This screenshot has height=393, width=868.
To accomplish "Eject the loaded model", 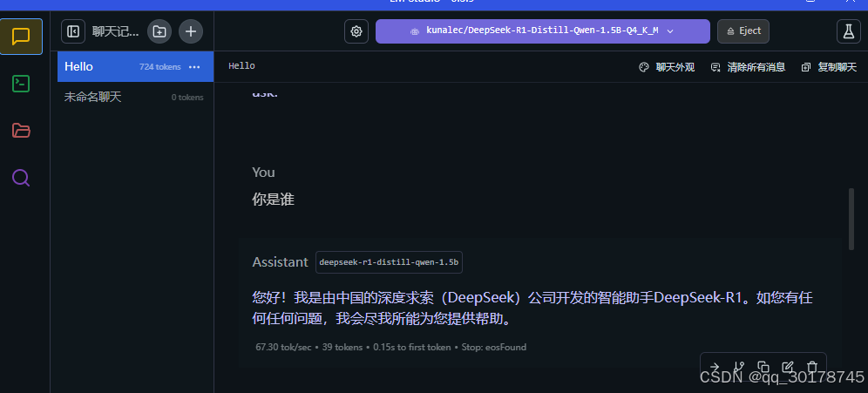I will [x=743, y=31].
